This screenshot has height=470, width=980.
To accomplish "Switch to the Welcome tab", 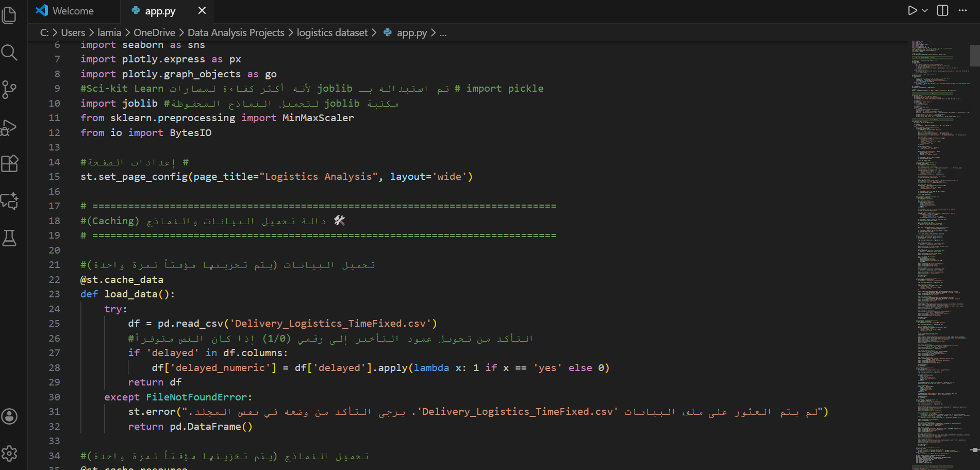I will click(x=65, y=11).
